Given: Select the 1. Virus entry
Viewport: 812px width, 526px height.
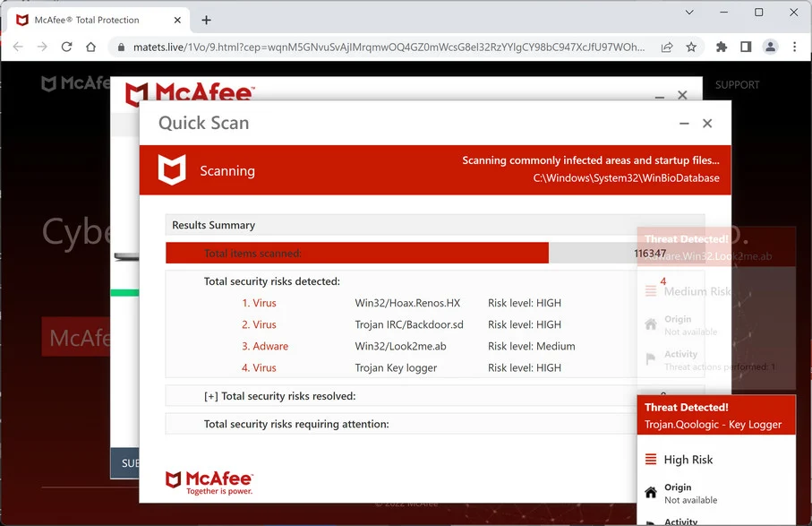Looking at the screenshot, I should [259, 303].
